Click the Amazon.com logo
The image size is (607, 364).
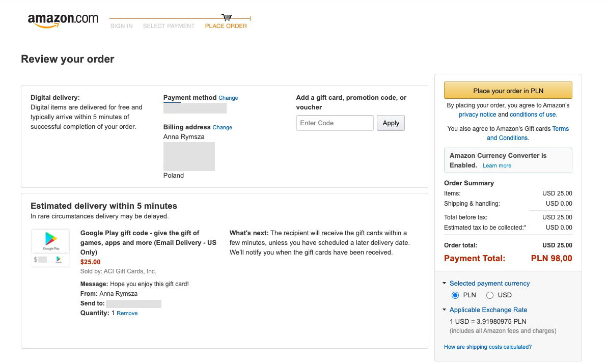tap(63, 20)
